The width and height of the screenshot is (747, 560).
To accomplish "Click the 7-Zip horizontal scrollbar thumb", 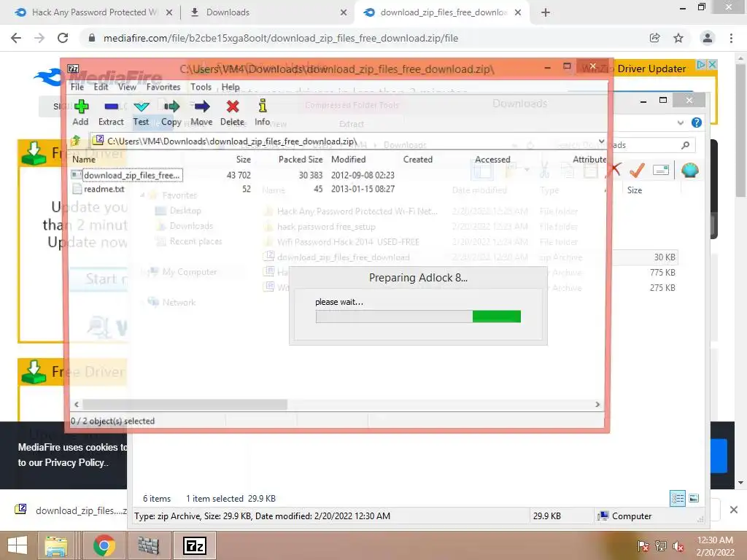I will 185,404.
